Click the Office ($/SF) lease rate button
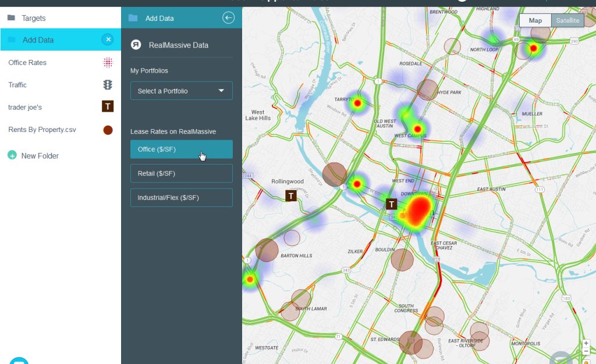Viewport: 596px width, 364px height. [181, 149]
